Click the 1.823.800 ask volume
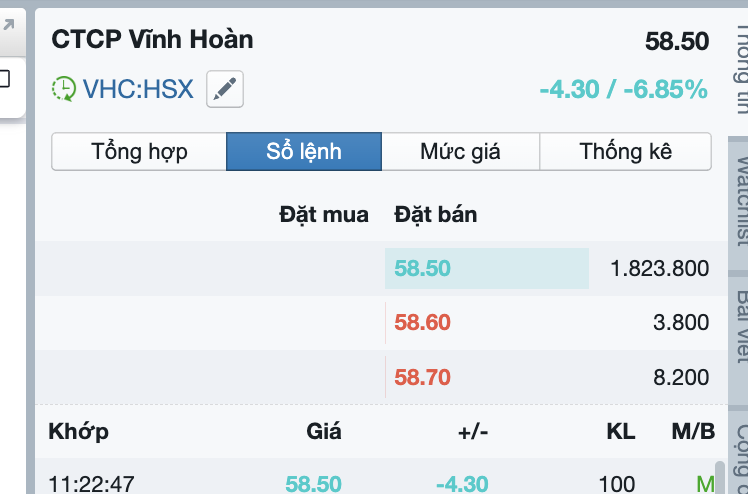Viewport: 748px width, 494px height. point(659,268)
